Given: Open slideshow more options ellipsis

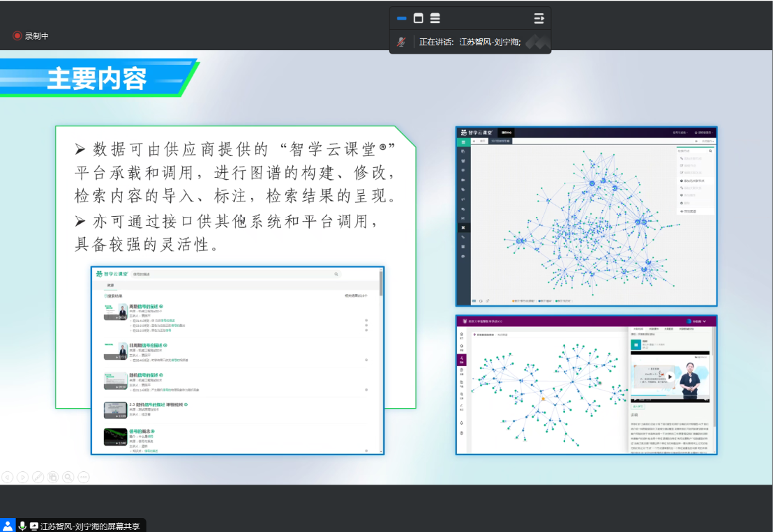Looking at the screenshot, I should 84,477.
